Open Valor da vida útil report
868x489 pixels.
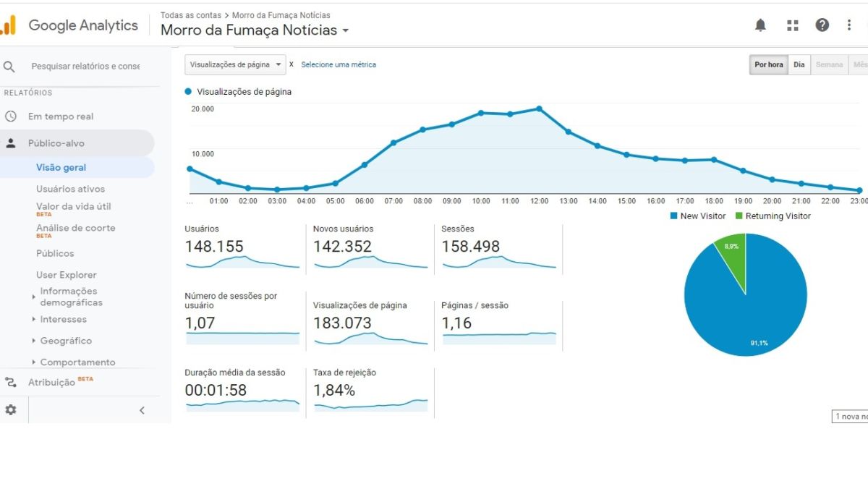pos(74,207)
